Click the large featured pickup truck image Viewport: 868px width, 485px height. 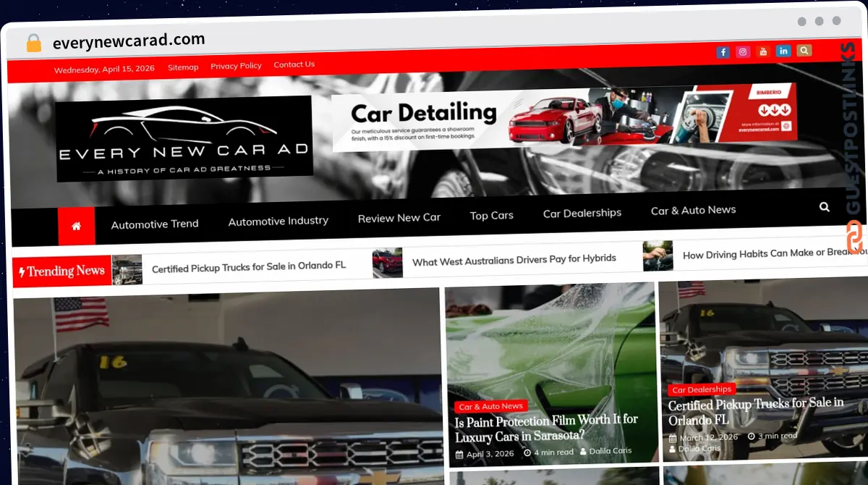pyautogui.click(x=227, y=386)
